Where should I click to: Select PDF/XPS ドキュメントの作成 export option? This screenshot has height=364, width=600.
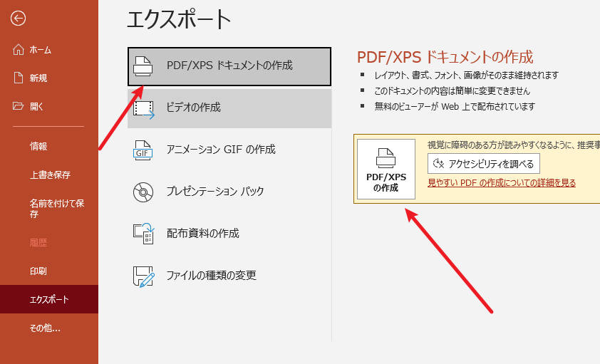229,66
